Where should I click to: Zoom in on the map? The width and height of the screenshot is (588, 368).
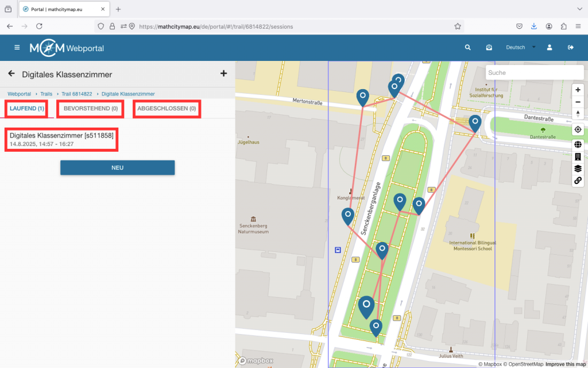click(x=578, y=90)
